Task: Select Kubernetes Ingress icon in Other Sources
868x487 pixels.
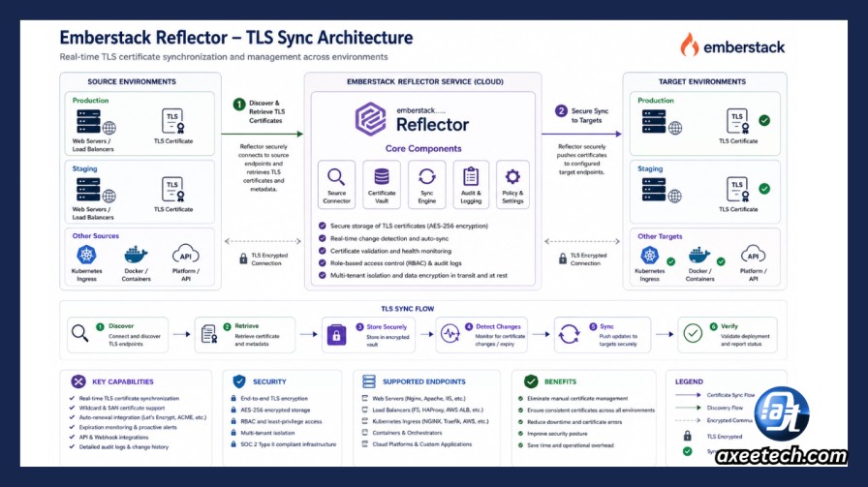Action: (86, 256)
